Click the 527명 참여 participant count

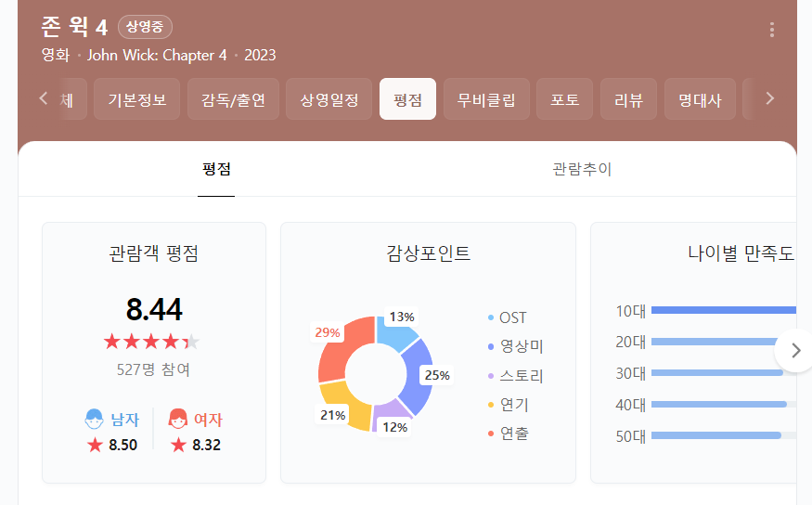153,369
